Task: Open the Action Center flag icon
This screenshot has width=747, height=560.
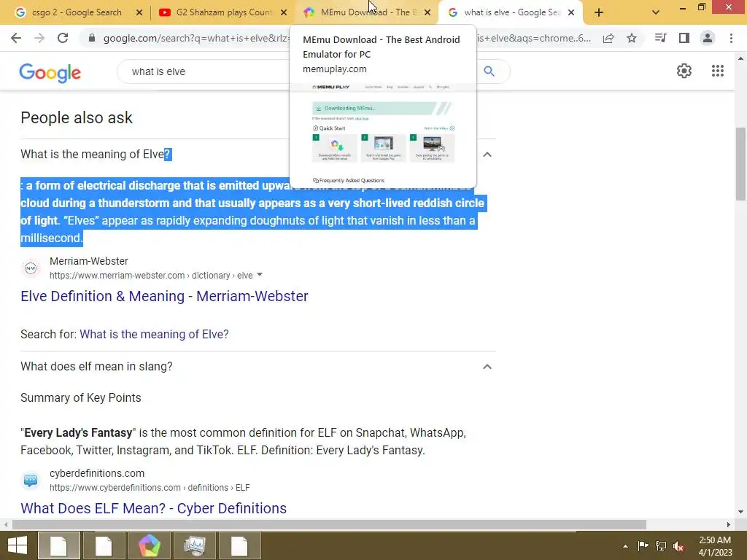Action: (x=643, y=545)
